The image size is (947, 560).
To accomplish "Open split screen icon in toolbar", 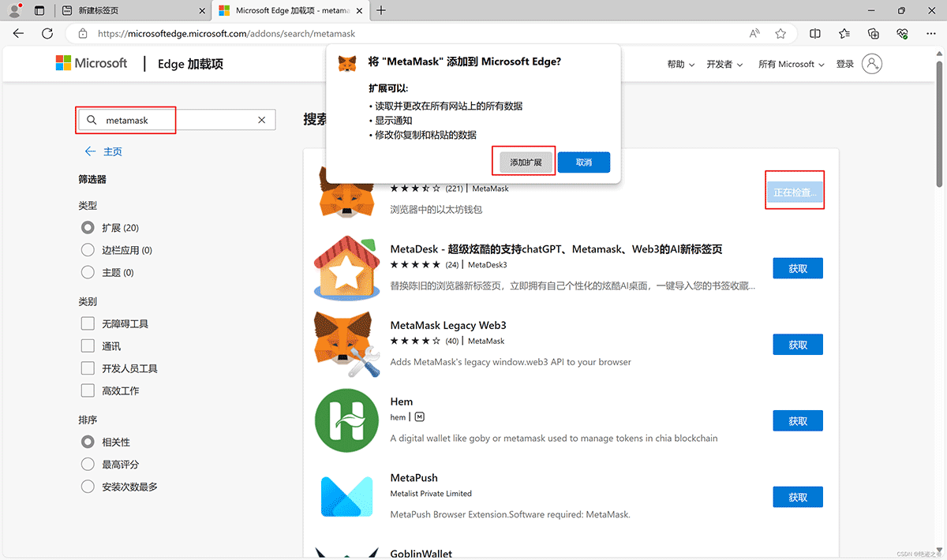I will point(815,34).
